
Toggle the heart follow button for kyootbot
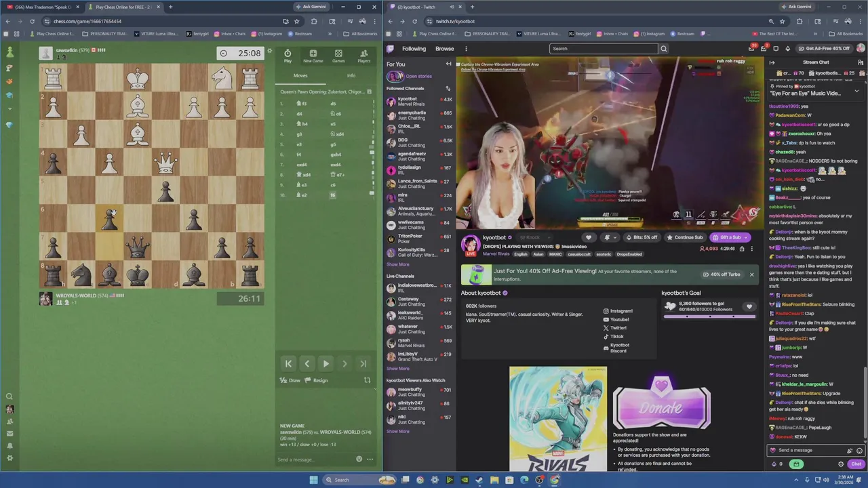click(589, 237)
